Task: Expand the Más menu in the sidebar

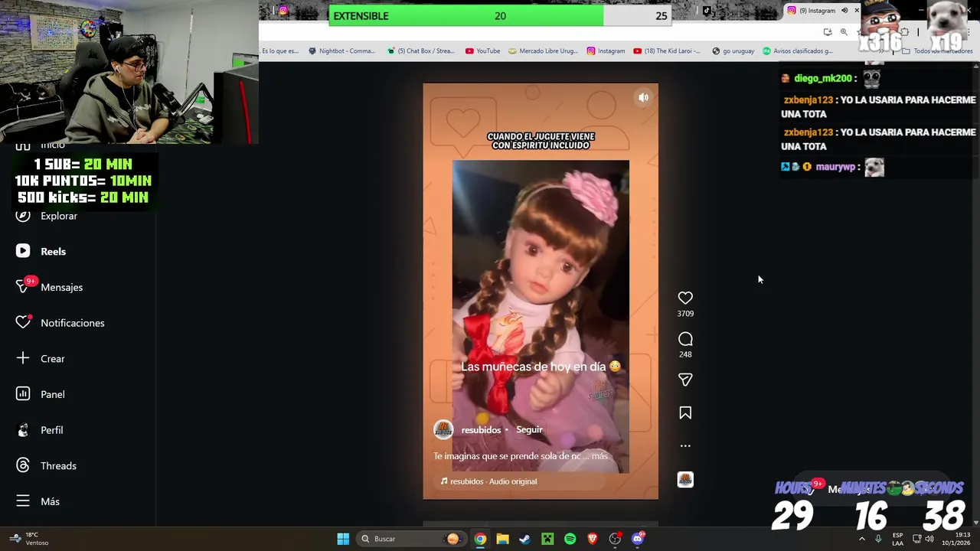Action: (x=50, y=501)
